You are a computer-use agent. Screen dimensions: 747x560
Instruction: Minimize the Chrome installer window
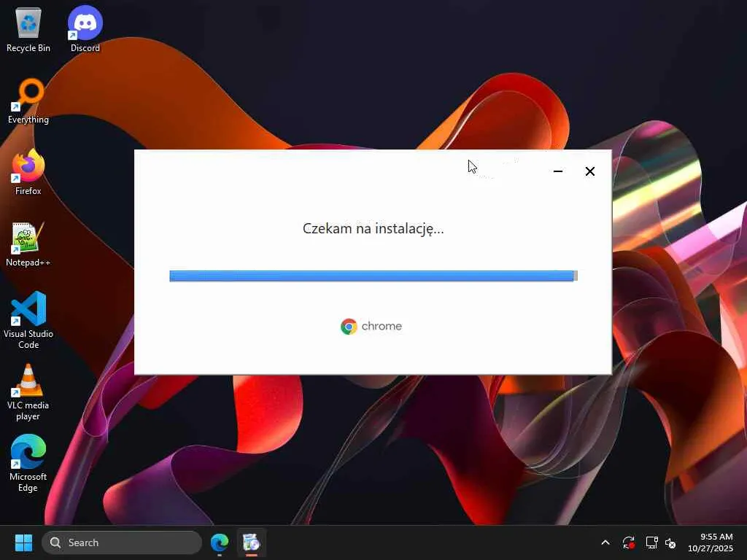(558, 171)
